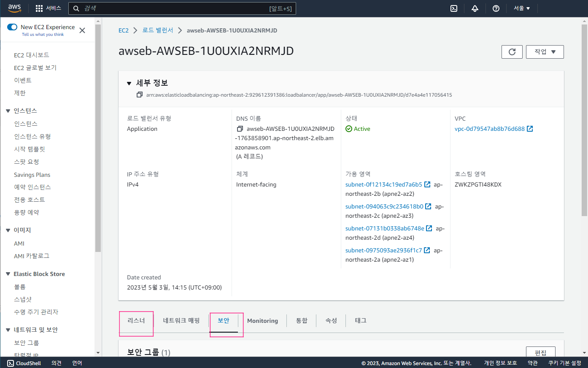Collapse the 네트워크 및 보안 group
Viewport: 588px width, 368px height.
coord(8,330)
